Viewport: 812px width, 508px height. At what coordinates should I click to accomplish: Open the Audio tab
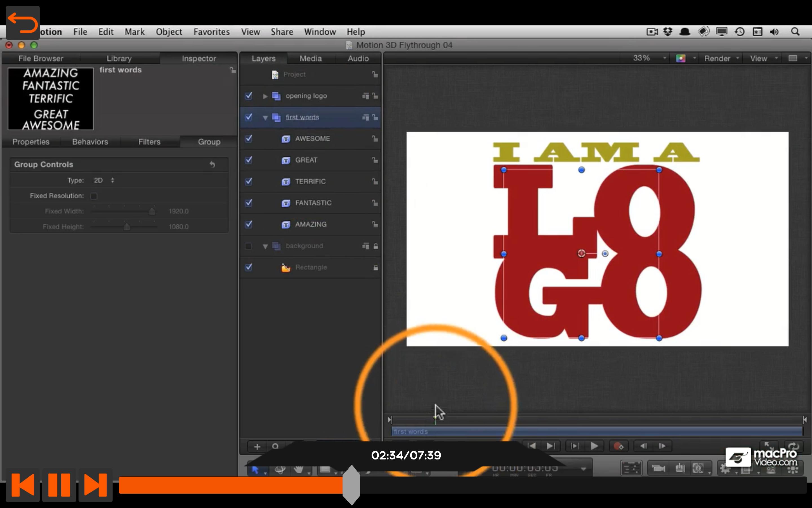(358, 58)
